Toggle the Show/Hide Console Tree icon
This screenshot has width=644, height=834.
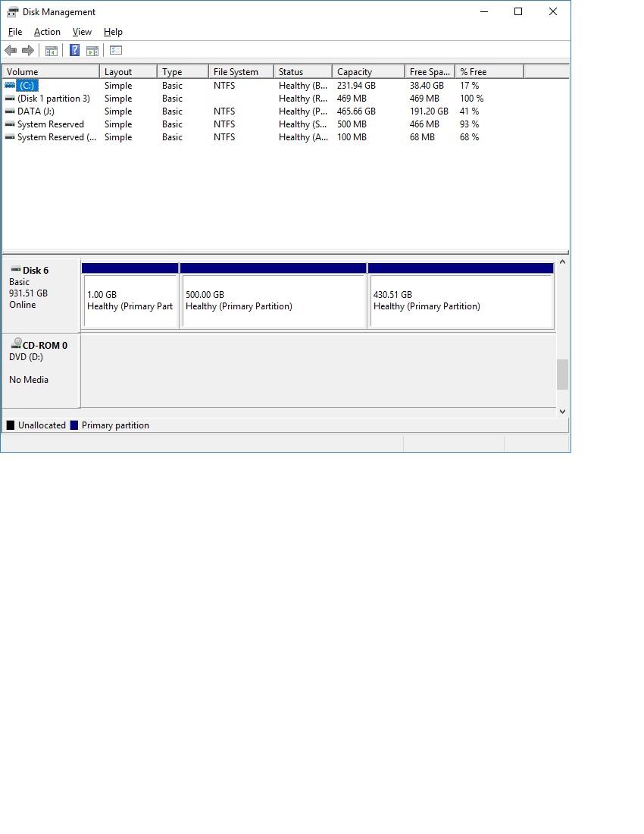click(x=52, y=51)
